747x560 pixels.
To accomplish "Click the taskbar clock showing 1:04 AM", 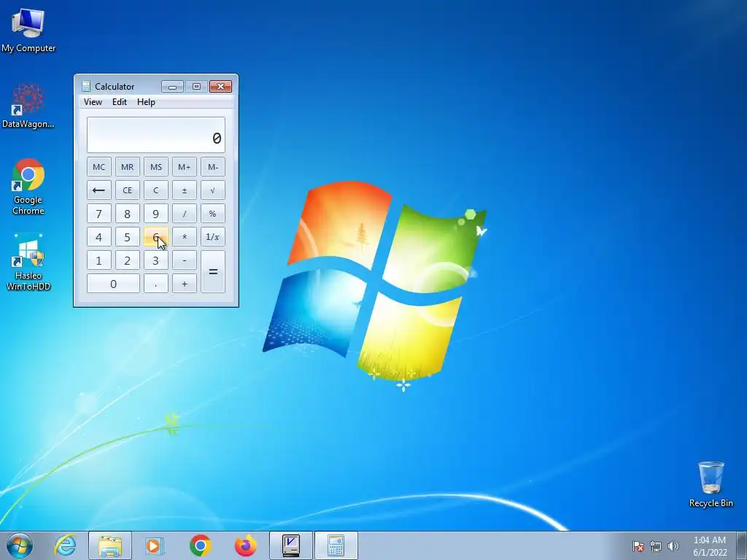I will (710, 546).
